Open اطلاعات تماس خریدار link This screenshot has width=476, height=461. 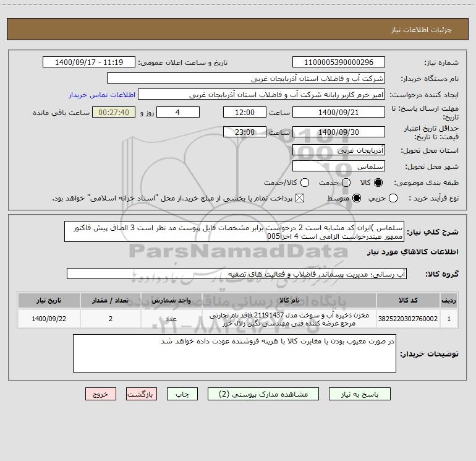102,95
